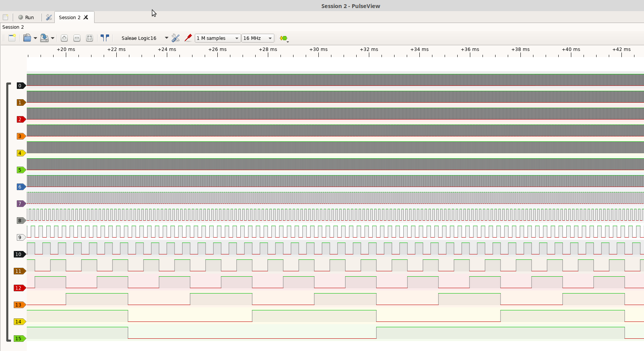Open the Saleae Logic16 device selector
This screenshot has height=351, width=644.
(144, 38)
